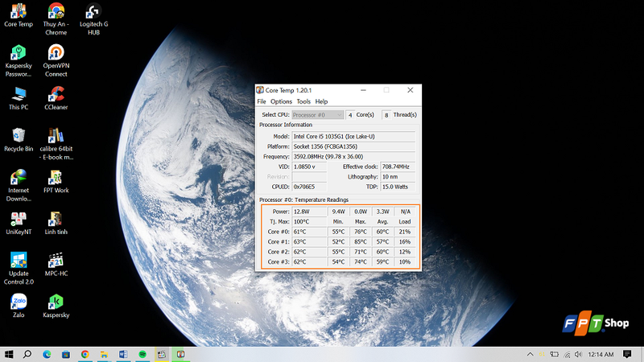Open Internet Download Manager shortcut
This screenshot has height=362, width=644.
point(19,186)
